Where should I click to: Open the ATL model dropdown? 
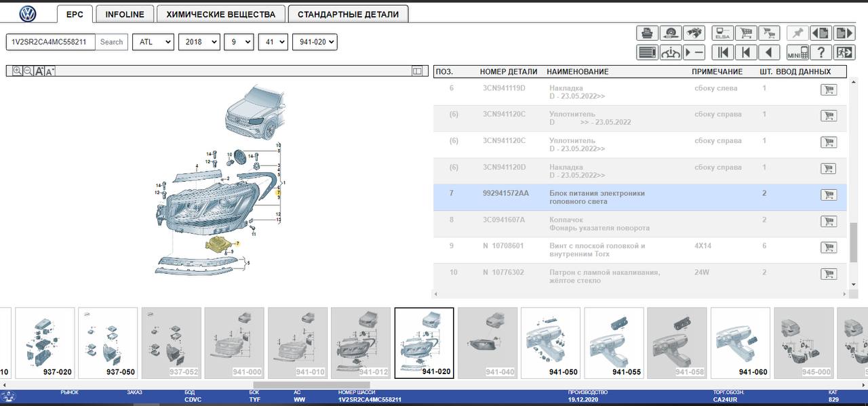pyautogui.click(x=153, y=42)
